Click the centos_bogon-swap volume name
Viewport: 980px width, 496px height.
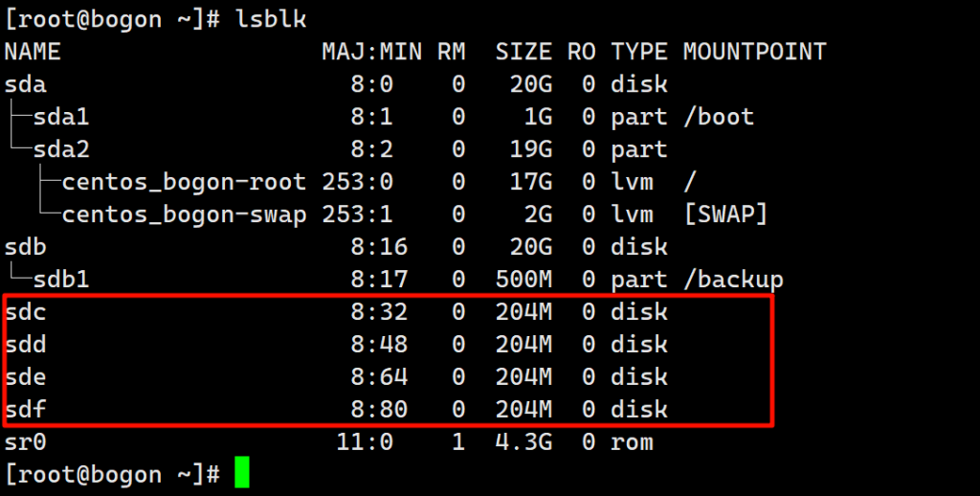(184, 214)
